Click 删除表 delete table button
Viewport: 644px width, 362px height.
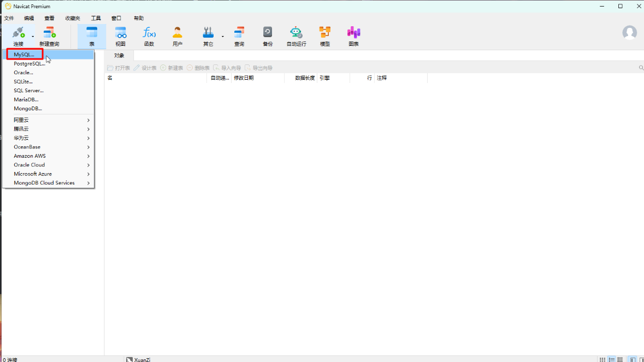198,68
